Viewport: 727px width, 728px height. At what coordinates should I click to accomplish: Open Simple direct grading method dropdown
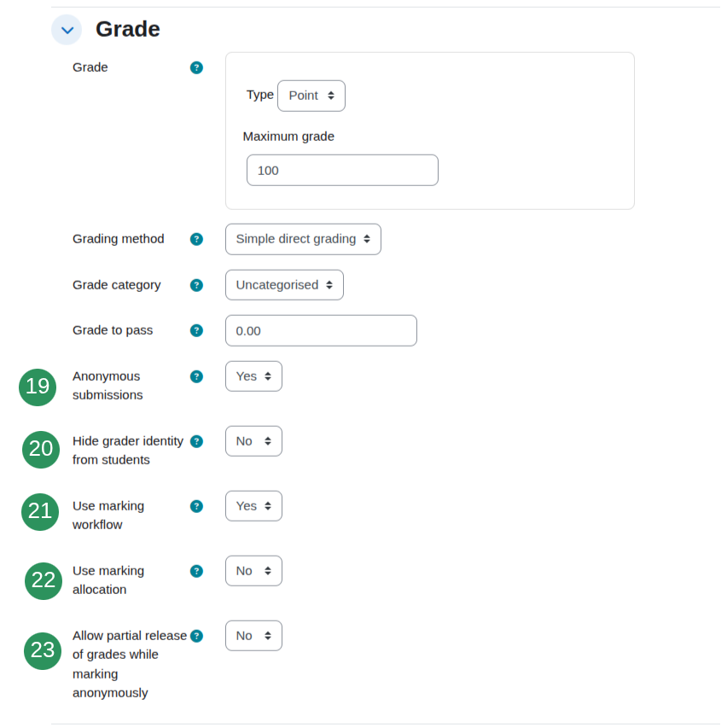click(x=303, y=239)
